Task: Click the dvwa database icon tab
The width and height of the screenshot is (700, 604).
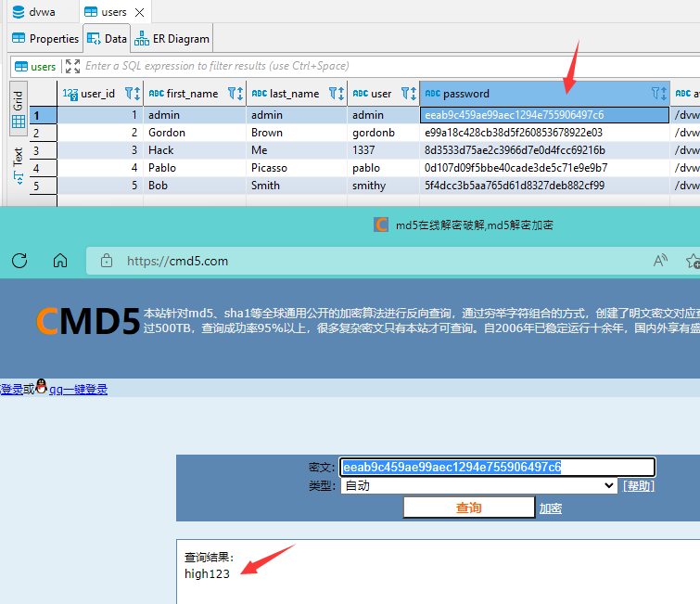Action: [x=33, y=12]
